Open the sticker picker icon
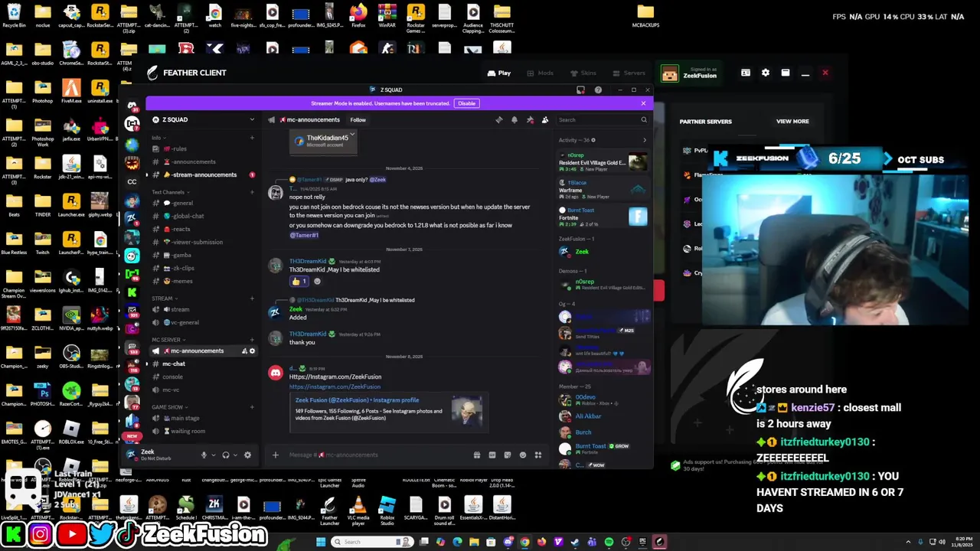Image resolution: width=980 pixels, height=551 pixels. coord(508,455)
